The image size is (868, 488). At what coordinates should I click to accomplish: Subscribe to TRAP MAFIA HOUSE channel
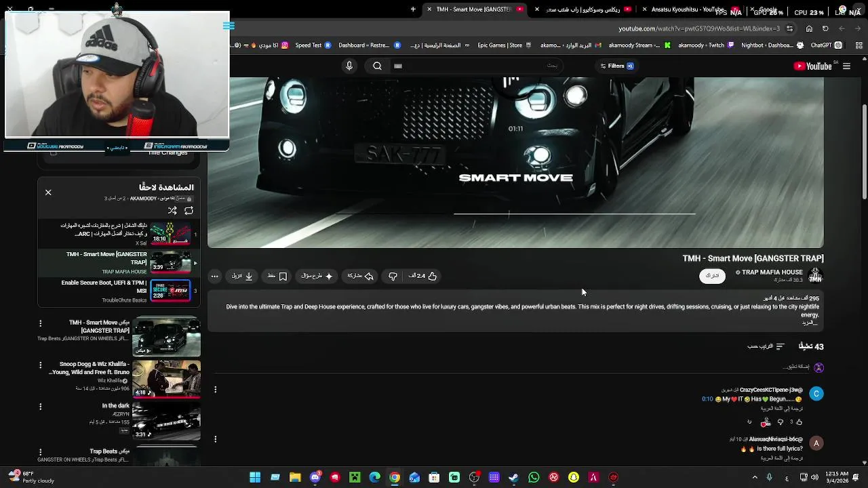pyautogui.click(x=712, y=276)
